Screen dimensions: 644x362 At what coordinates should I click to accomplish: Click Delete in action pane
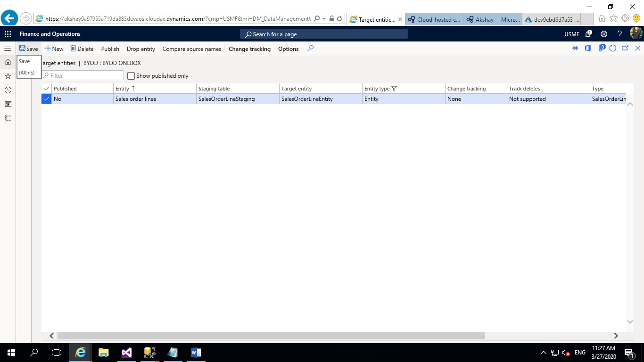point(82,49)
